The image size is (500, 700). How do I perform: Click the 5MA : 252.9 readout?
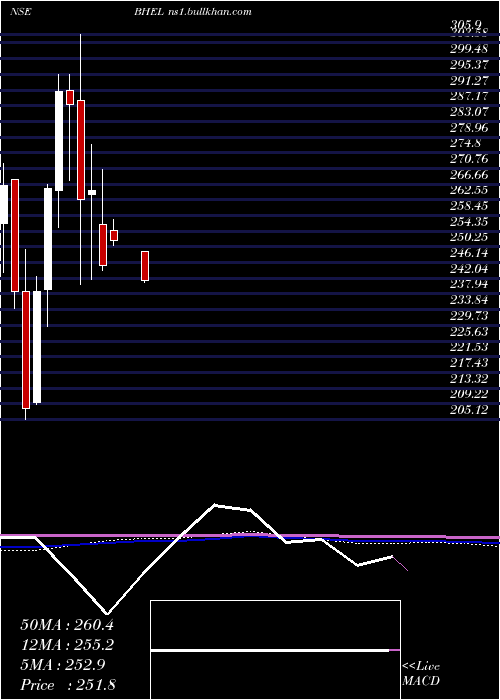(62, 665)
